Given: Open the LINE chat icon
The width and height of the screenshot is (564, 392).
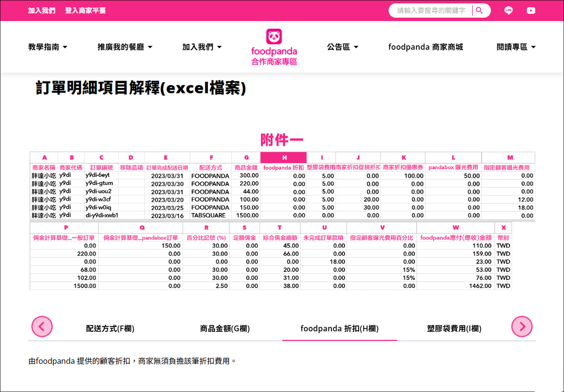Looking at the screenshot, I should coord(508,10).
